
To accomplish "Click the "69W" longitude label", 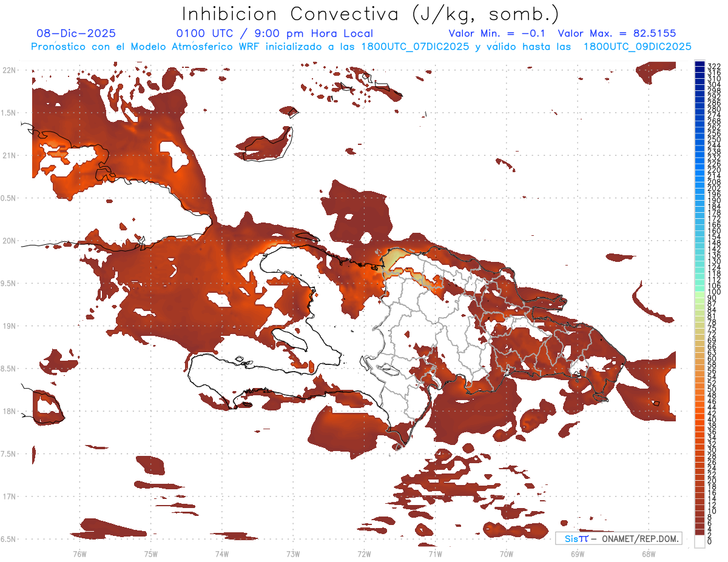I will click(x=578, y=554).
